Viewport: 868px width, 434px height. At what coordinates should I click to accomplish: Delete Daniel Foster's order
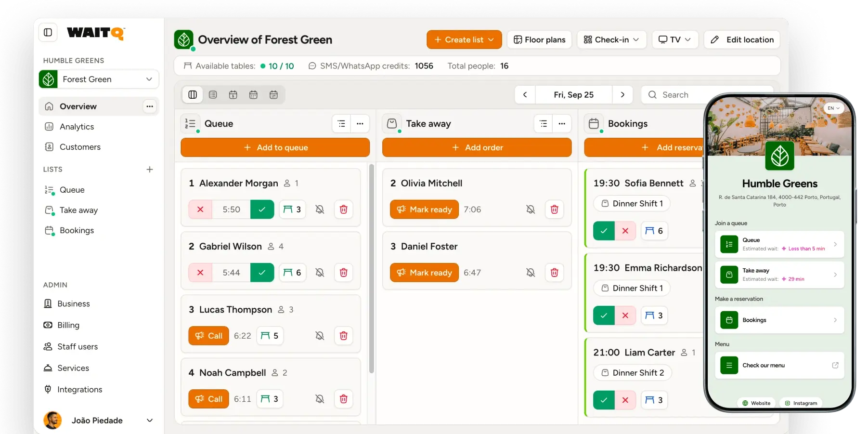pos(555,273)
